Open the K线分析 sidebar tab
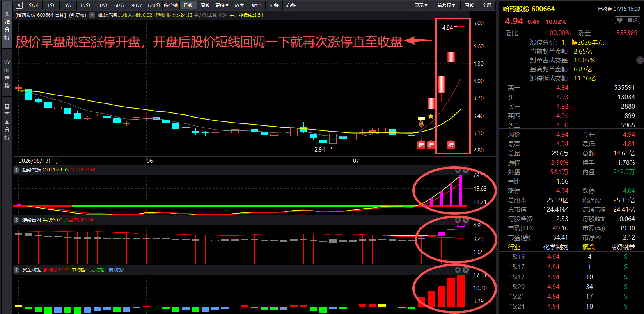644x314 pixels. [7, 25]
